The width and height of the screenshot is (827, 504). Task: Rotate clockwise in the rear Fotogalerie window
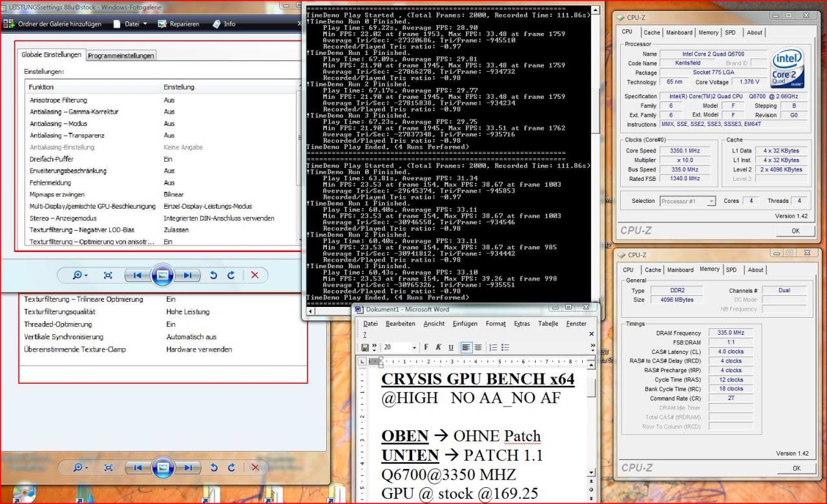click(x=231, y=467)
